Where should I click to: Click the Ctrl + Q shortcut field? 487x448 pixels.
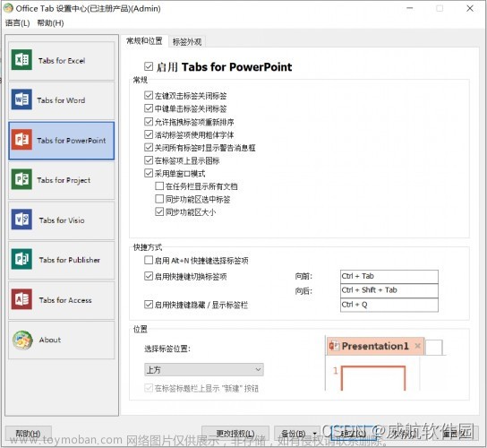pyautogui.click(x=389, y=305)
